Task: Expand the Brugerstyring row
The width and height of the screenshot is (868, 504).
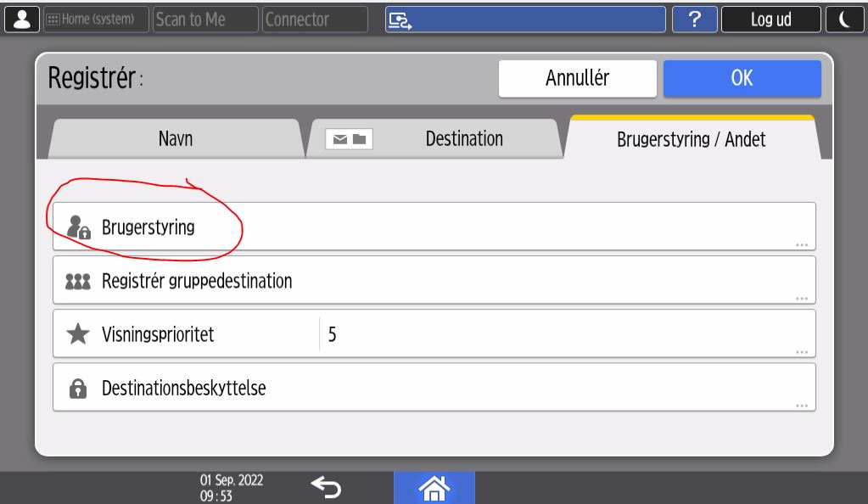Action: [x=434, y=227]
